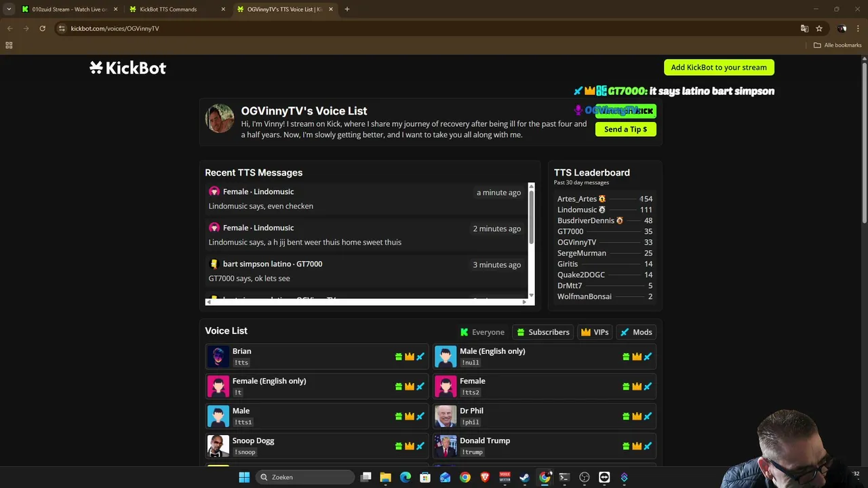868x488 pixels.
Task: Click Female (English only) voice avatar
Action: 218,386
